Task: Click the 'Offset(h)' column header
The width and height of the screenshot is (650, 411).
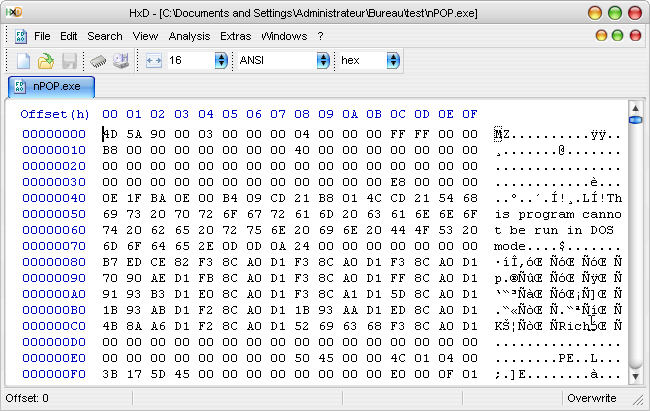Action: [55, 114]
